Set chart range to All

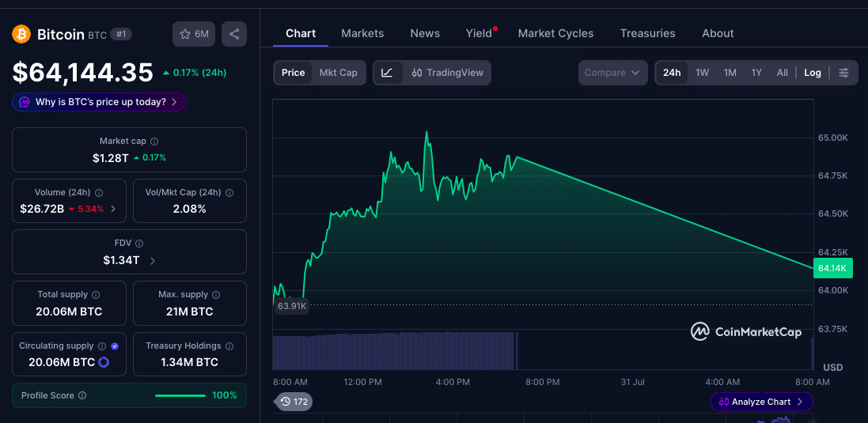(x=783, y=73)
